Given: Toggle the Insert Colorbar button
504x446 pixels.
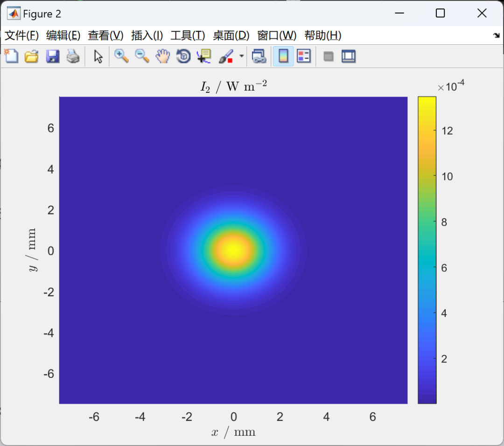Looking at the screenshot, I should [283, 56].
